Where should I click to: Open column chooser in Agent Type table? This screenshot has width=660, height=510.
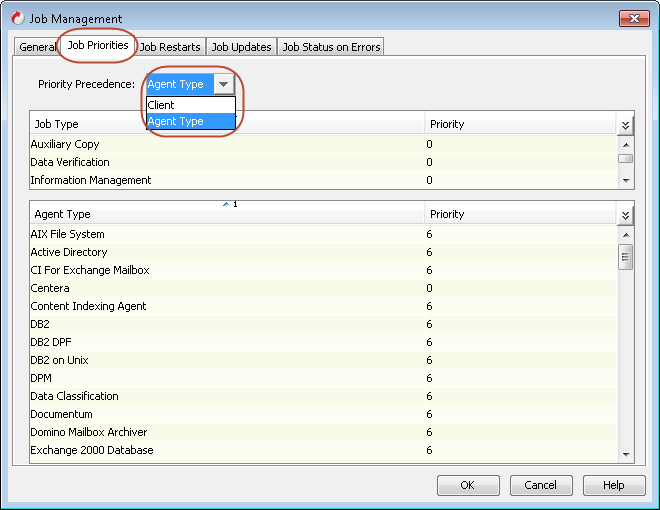coord(626,215)
